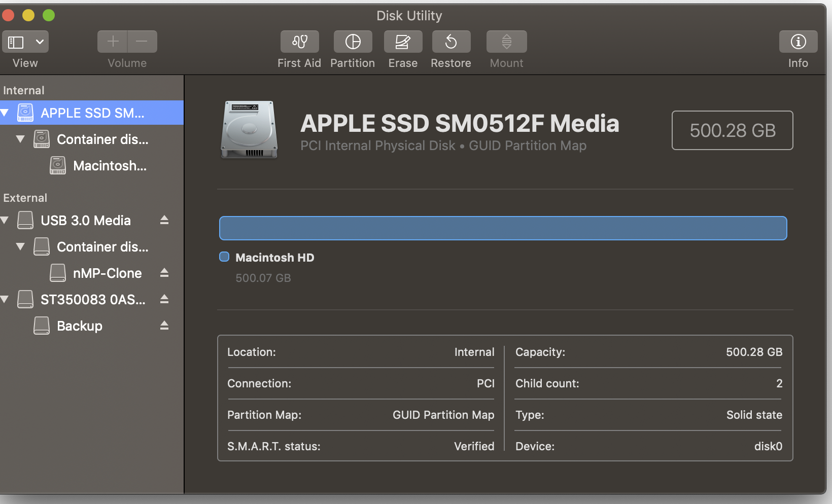
Task: Select the ST350083 0AS... disk
Action: click(92, 299)
